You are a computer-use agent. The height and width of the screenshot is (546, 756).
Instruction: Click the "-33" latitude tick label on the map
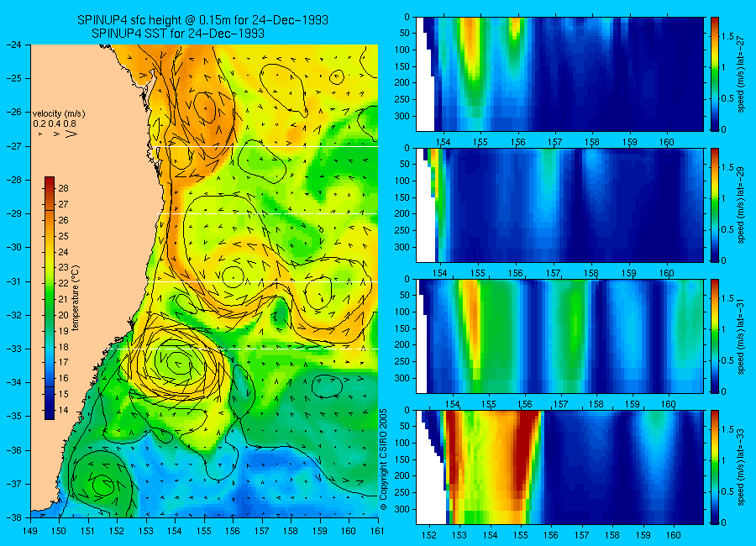pyautogui.click(x=13, y=349)
